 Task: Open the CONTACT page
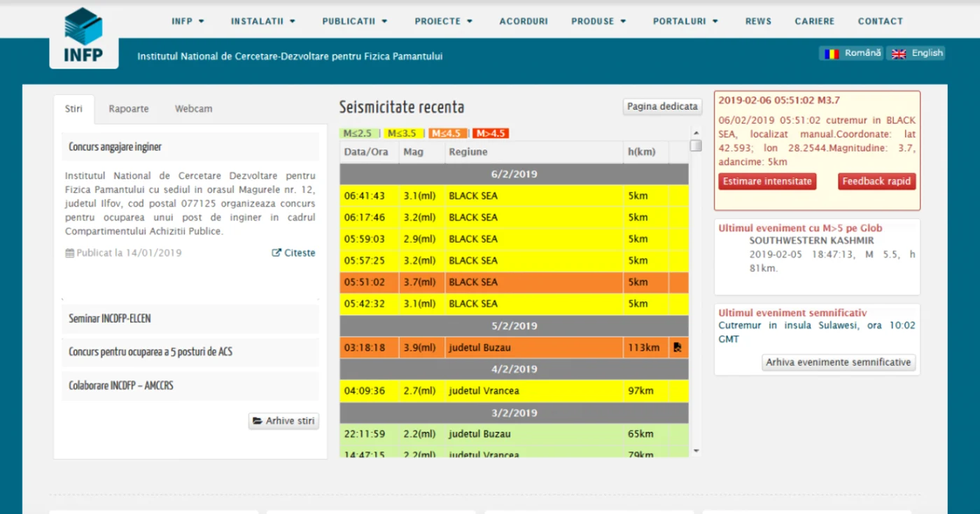pyautogui.click(x=881, y=21)
